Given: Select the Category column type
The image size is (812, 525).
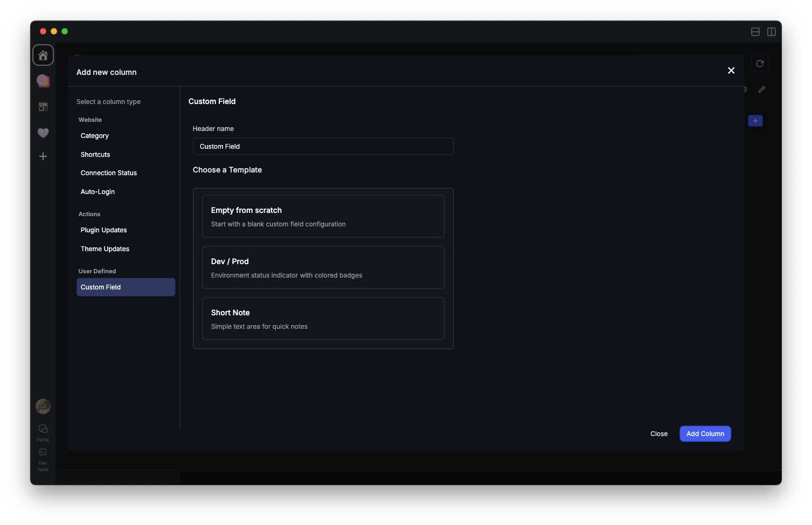Looking at the screenshot, I should (x=95, y=136).
